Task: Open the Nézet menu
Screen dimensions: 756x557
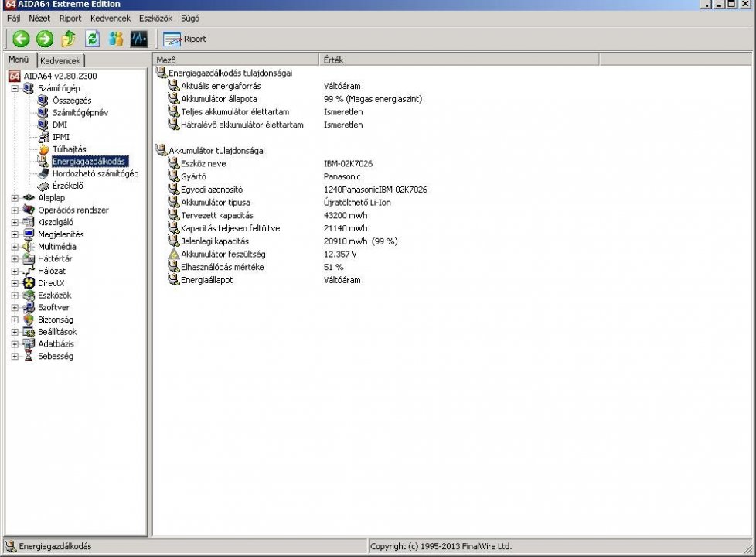Action: tap(39, 19)
